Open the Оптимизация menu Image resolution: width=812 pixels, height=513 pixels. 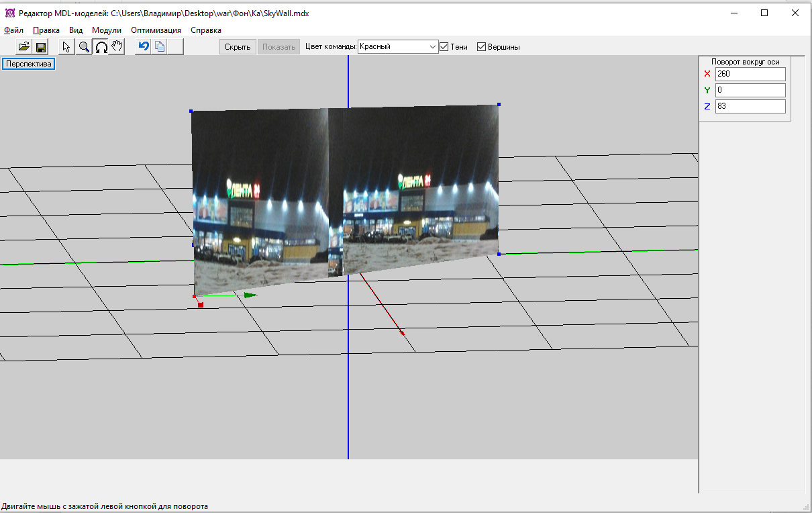pos(156,30)
